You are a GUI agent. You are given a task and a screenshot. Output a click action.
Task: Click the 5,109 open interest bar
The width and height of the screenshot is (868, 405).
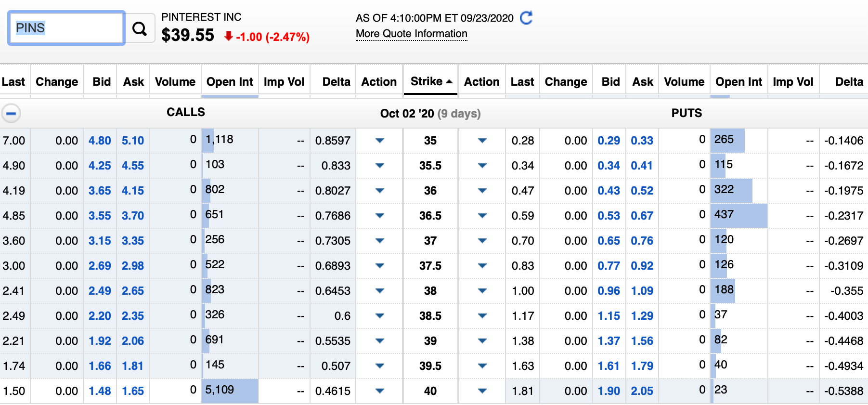230,391
